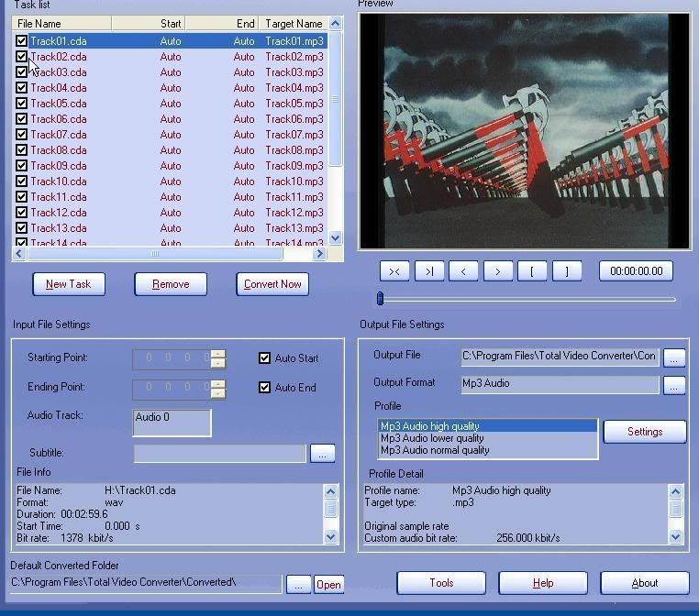Screen dimensions: 699x616
Task: Browse for Output Format
Action: (x=674, y=385)
